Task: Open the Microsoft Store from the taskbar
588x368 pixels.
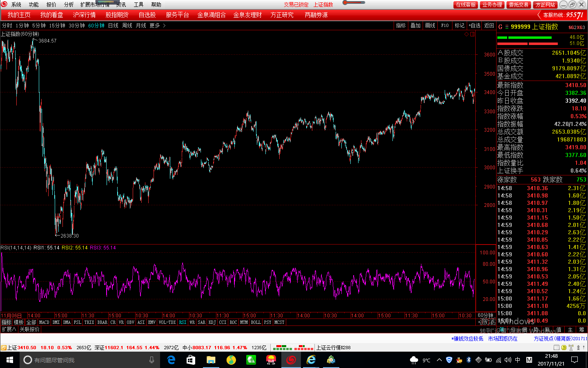Action: [191, 360]
